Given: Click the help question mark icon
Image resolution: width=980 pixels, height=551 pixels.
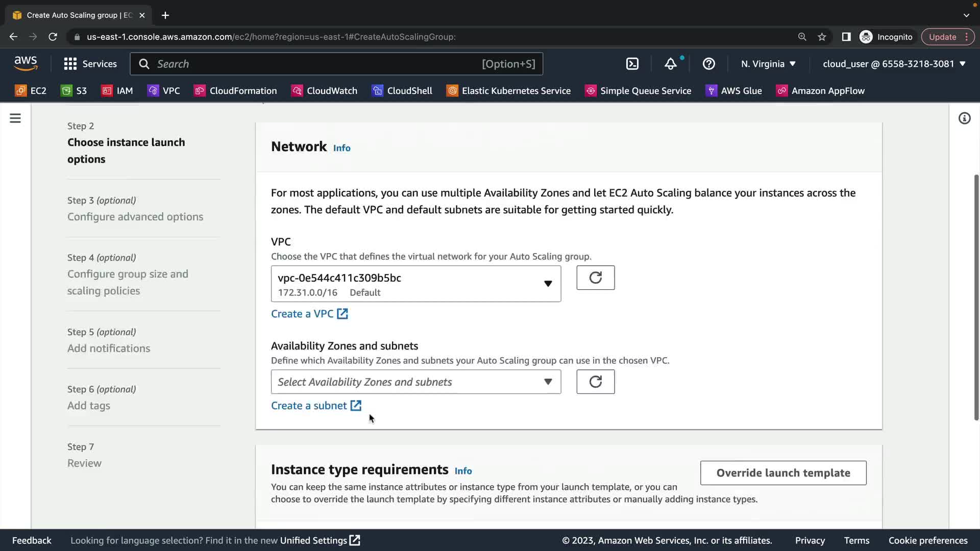Looking at the screenshot, I should pyautogui.click(x=708, y=64).
